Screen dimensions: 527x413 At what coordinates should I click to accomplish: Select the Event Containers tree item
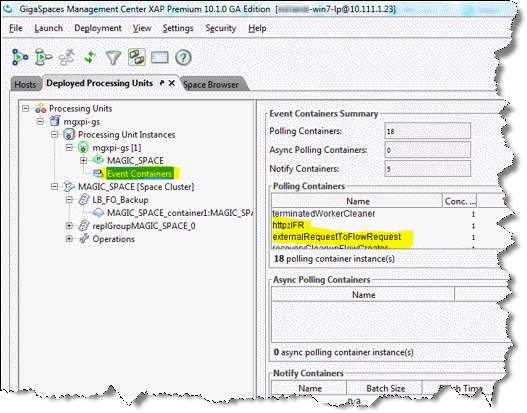139,174
